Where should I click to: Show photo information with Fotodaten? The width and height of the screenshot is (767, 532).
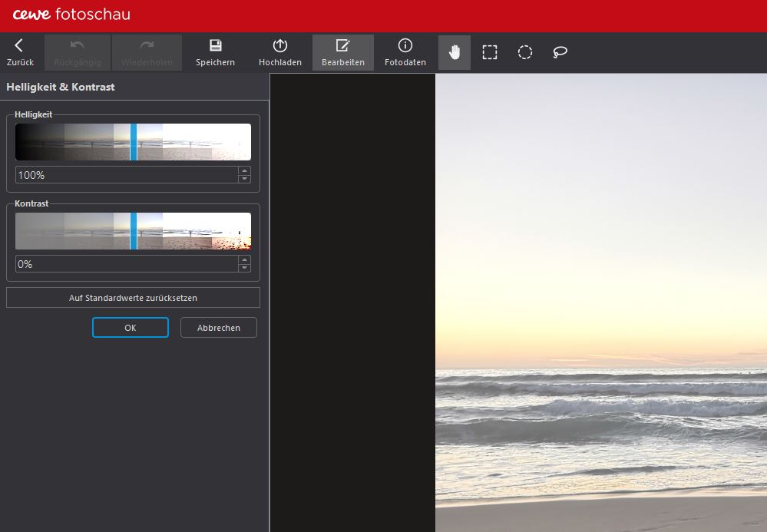[x=405, y=52]
